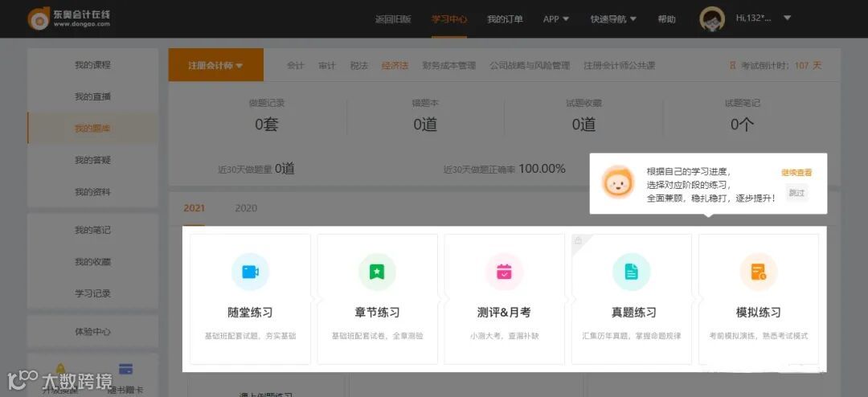The width and height of the screenshot is (868, 397).
Task: Click 基础班配套试题，夯实基础 description
Action: pos(250,336)
